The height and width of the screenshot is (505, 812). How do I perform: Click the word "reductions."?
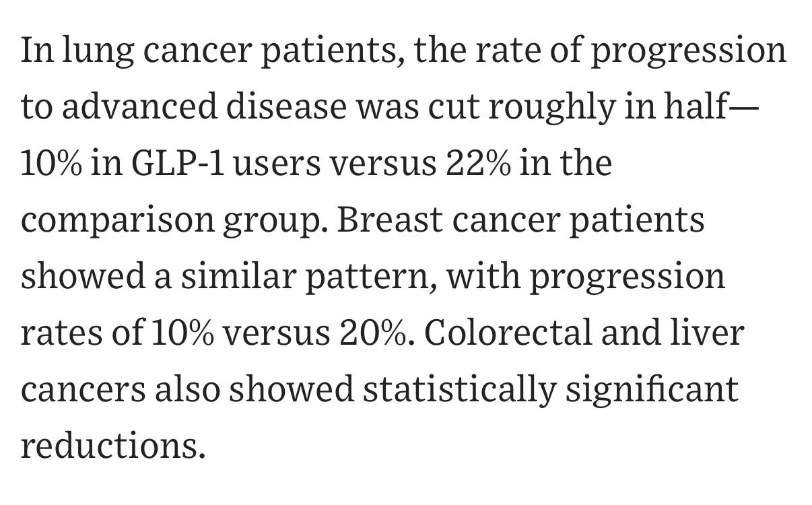pyautogui.click(x=112, y=446)
